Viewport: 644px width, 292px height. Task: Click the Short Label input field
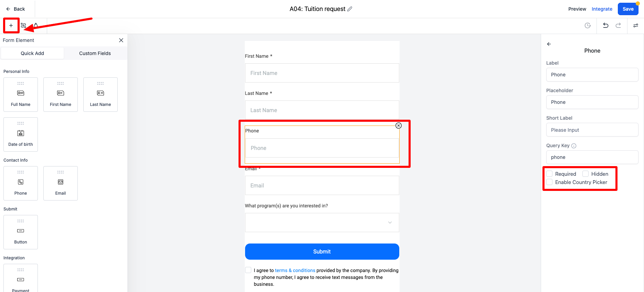[592, 130]
